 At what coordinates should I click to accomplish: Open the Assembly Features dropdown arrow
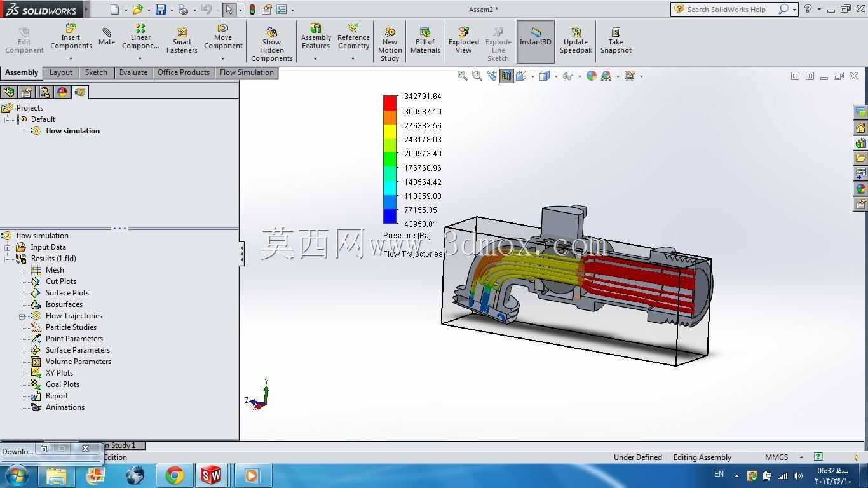315,58
